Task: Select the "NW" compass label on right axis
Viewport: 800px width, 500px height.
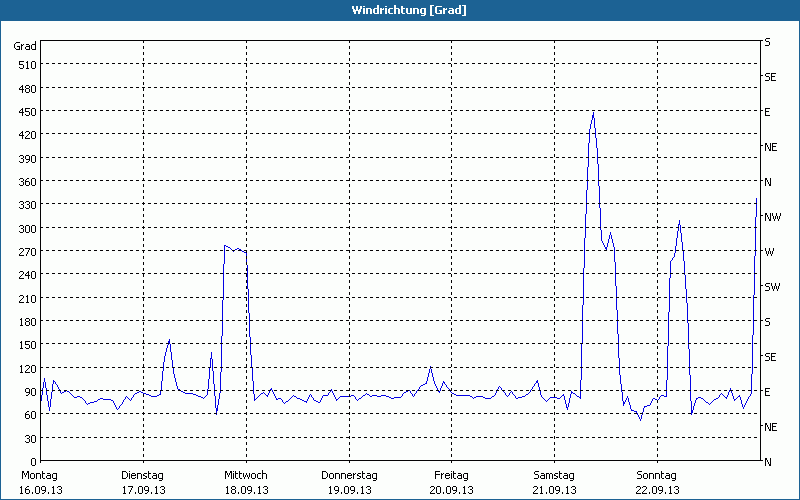Action: pyautogui.click(x=771, y=217)
